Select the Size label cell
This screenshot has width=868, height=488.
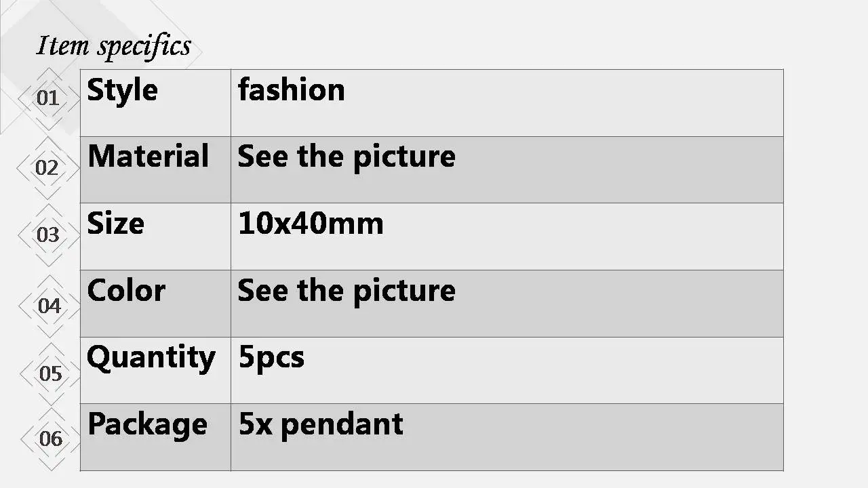155,237
